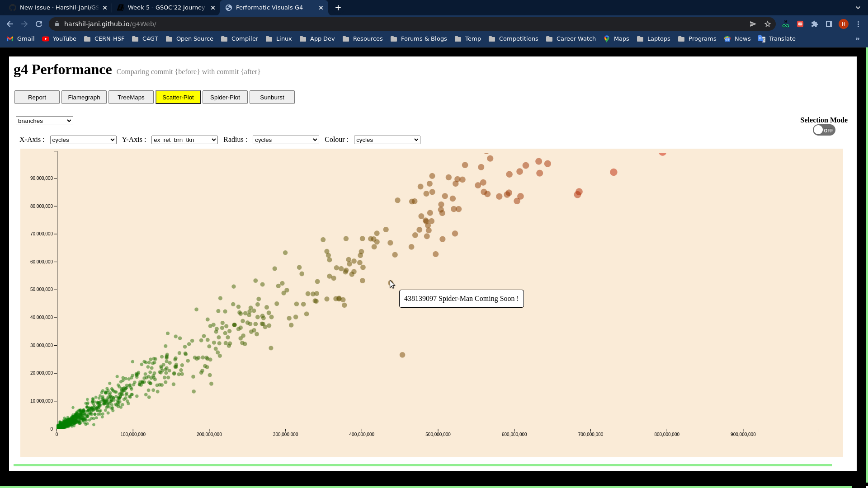Viewport: 868px width, 488px height.
Task: Click the red extension icon in toolbar
Action: 800,24
